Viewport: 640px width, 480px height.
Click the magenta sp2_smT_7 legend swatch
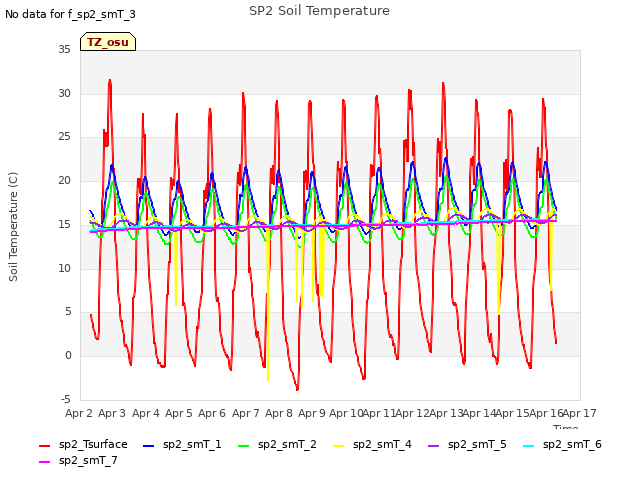click(44, 462)
